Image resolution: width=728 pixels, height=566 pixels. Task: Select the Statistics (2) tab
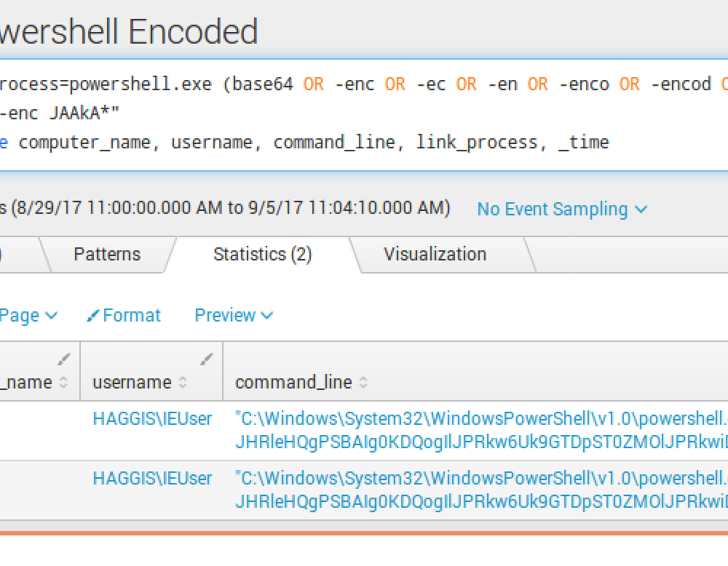(x=262, y=254)
